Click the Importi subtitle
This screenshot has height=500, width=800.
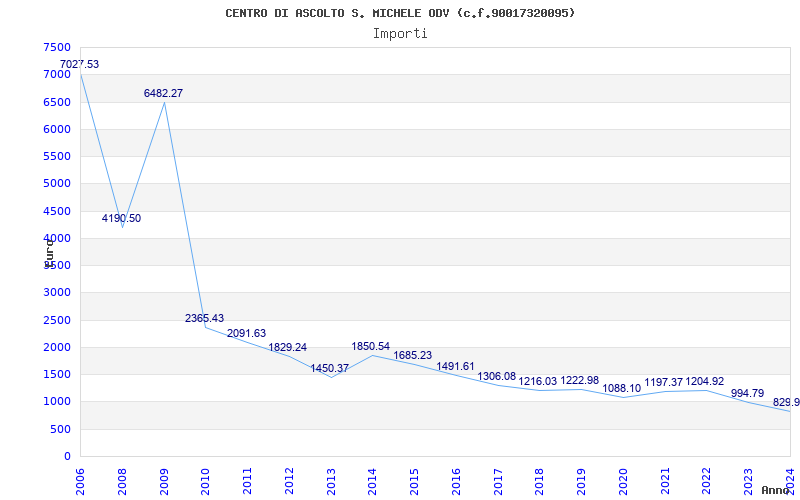point(400,34)
